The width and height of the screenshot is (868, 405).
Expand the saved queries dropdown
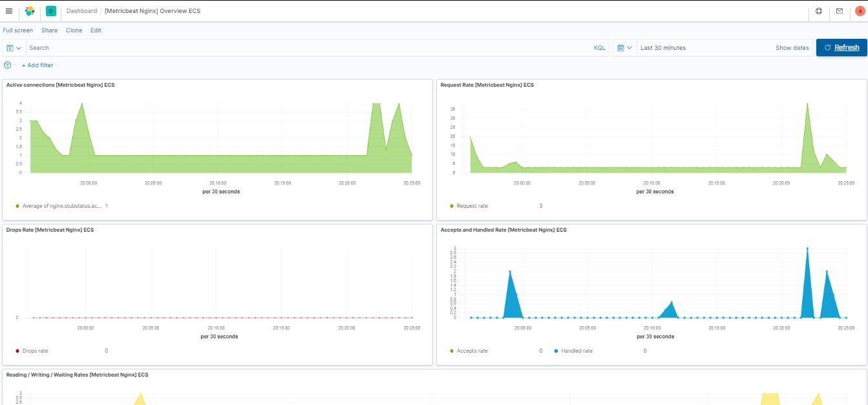pyautogui.click(x=14, y=48)
